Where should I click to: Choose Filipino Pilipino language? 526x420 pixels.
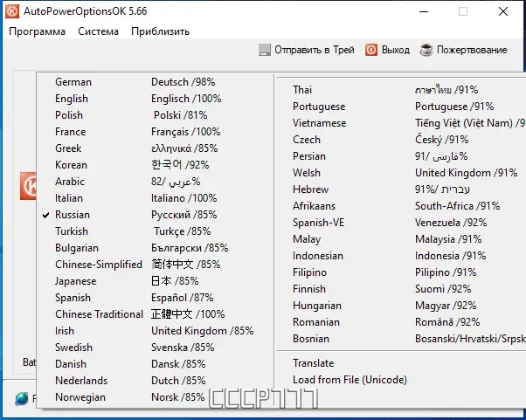pyautogui.click(x=401, y=272)
